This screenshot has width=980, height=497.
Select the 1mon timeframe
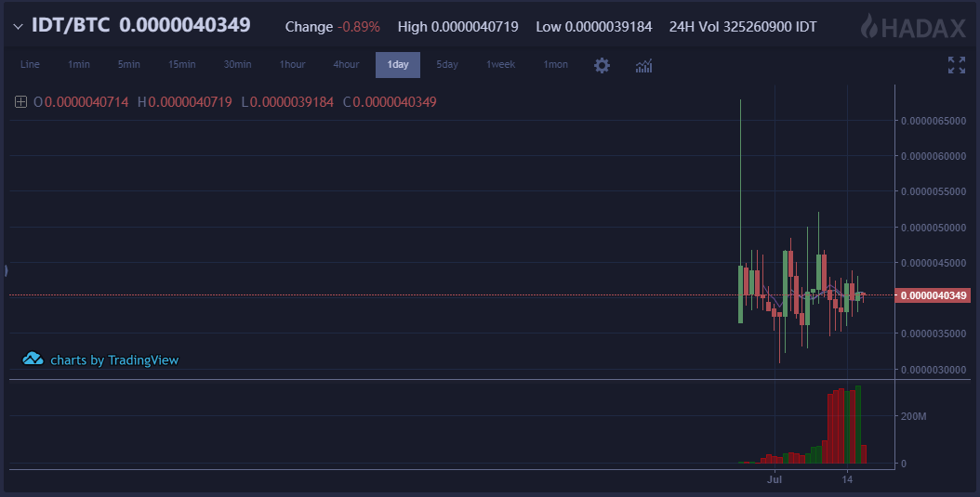556,65
